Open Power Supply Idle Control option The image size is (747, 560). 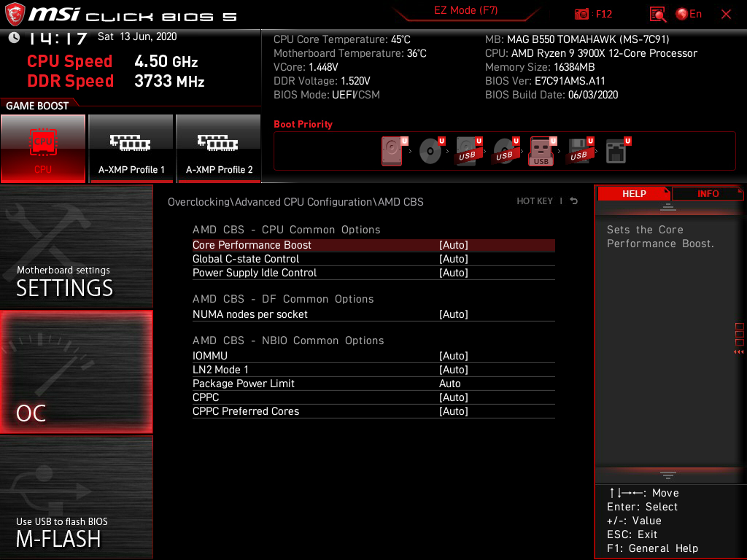(x=373, y=273)
